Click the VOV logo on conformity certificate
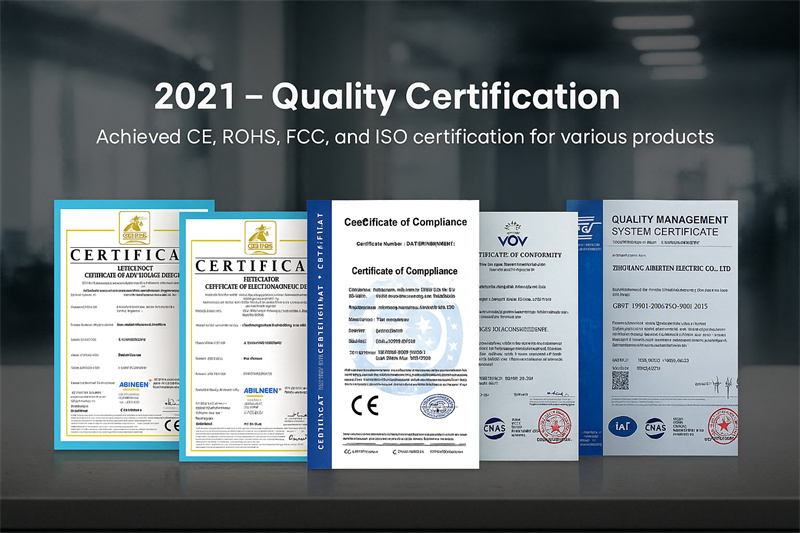Screen dimensions: 800x533 tap(513, 235)
